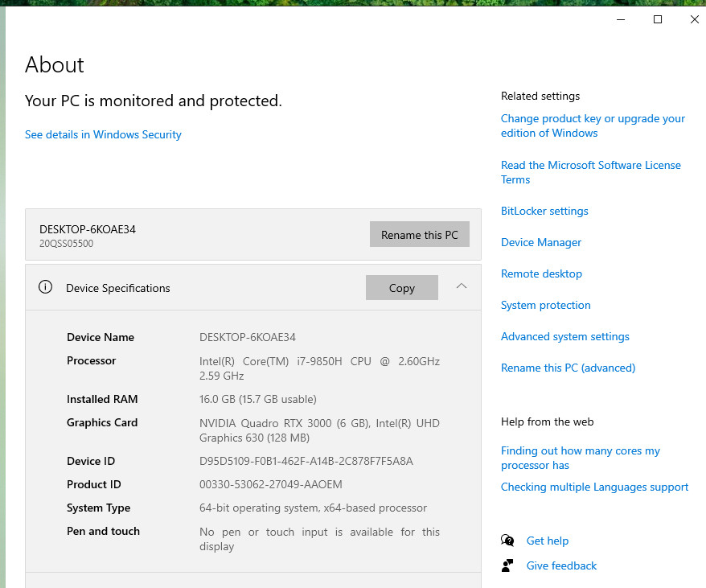Click the Graphics Card label
The height and width of the screenshot is (588, 706).
tap(102, 422)
